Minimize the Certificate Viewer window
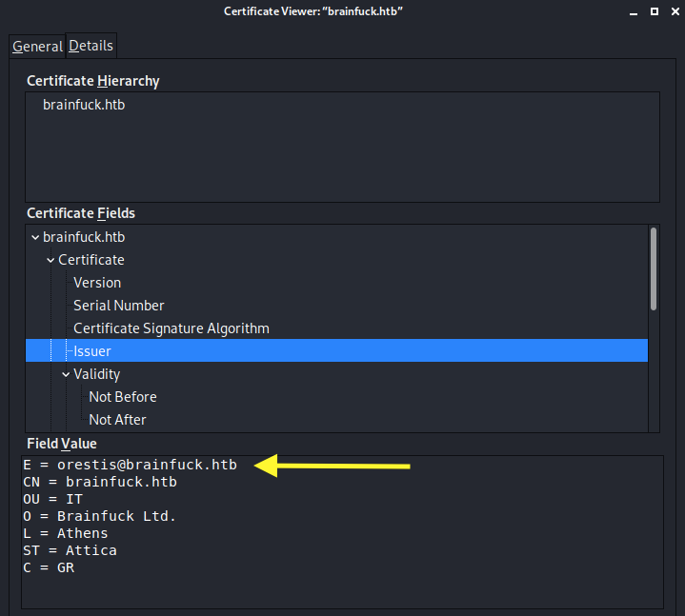685x616 pixels. pos(634,11)
